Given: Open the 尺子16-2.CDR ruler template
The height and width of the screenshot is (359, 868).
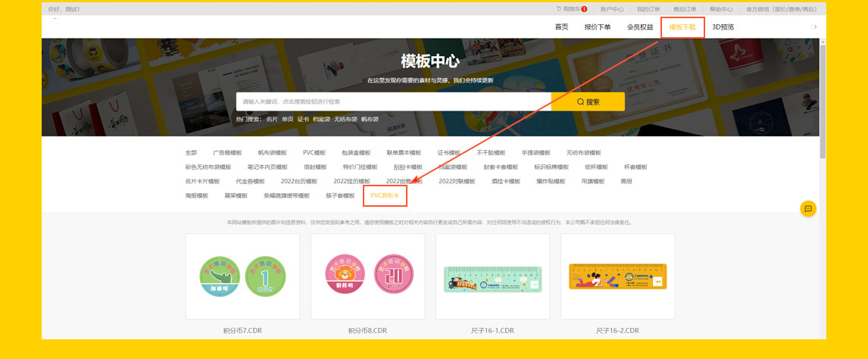Looking at the screenshot, I should pos(617,276).
